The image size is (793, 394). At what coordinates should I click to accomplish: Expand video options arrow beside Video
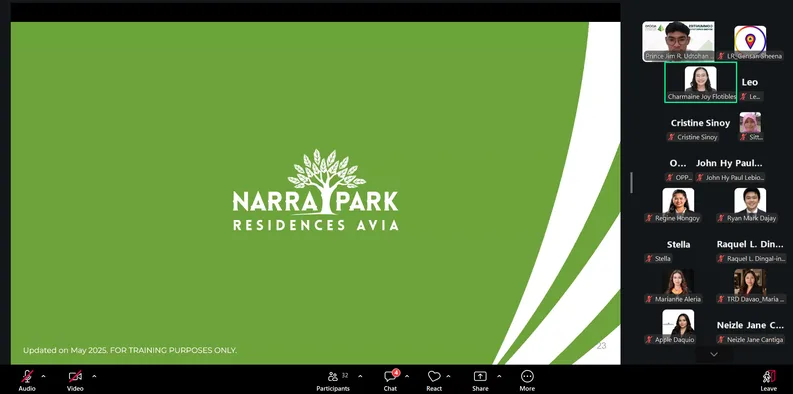tap(94, 376)
